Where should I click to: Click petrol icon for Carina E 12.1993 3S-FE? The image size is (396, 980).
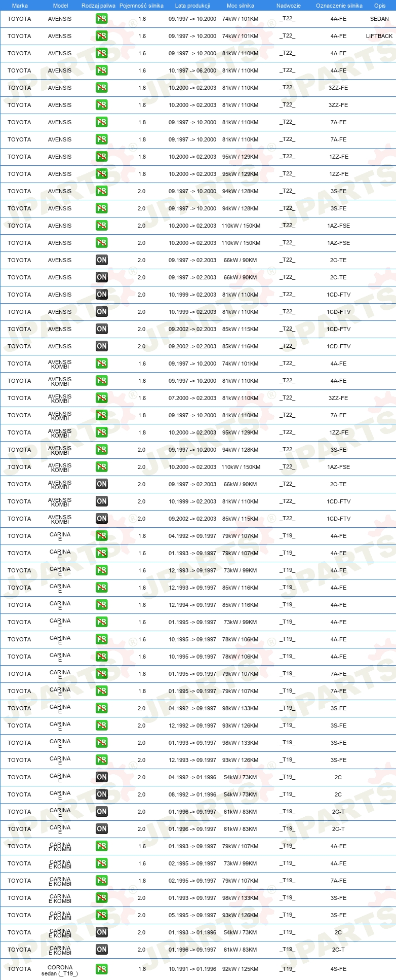click(x=102, y=760)
